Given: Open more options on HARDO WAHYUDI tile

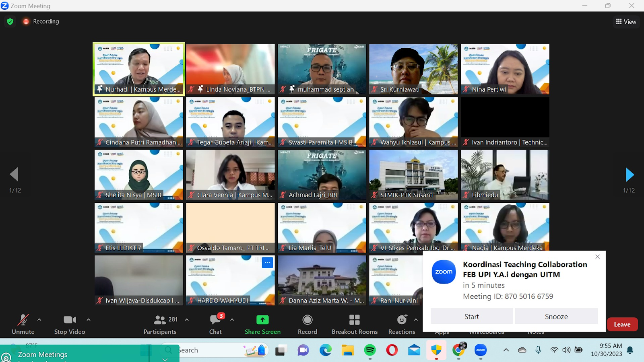Looking at the screenshot, I should click(x=267, y=263).
